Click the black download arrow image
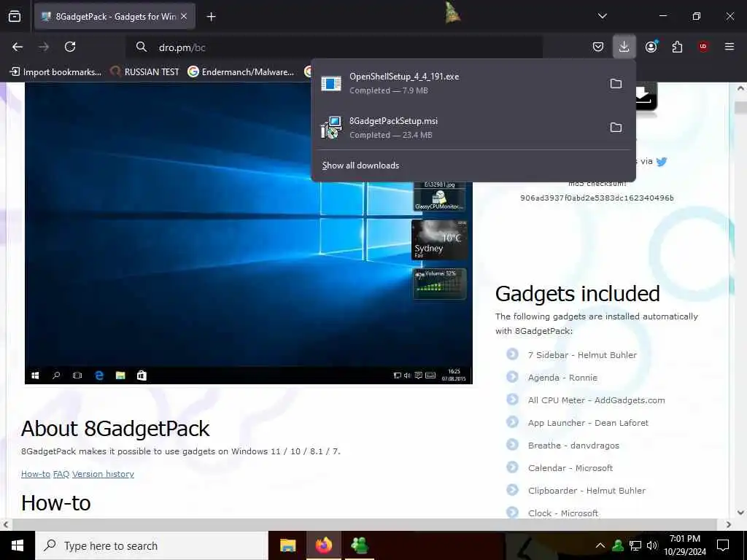Screen dimensions: 747x560 [647, 96]
